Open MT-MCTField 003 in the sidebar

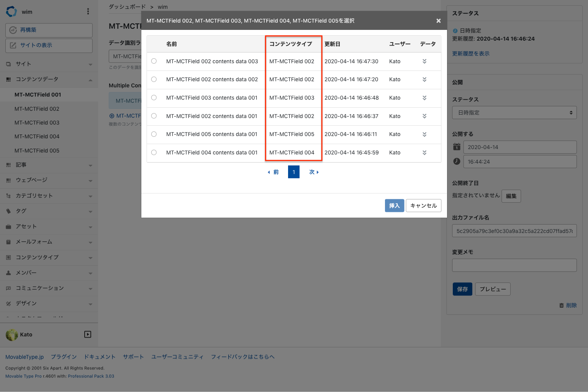(x=37, y=123)
